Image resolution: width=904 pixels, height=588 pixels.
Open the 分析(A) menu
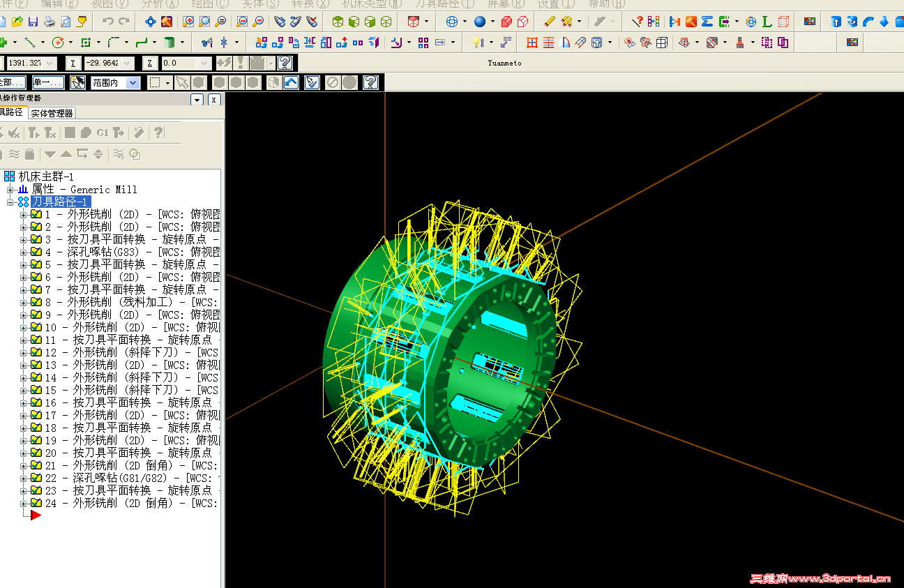[160, 4]
